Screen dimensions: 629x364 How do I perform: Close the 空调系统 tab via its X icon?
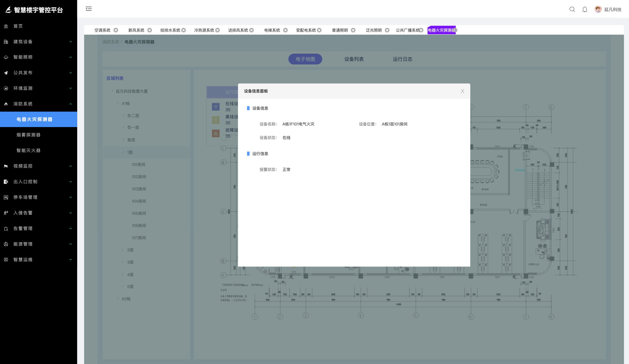pos(116,30)
